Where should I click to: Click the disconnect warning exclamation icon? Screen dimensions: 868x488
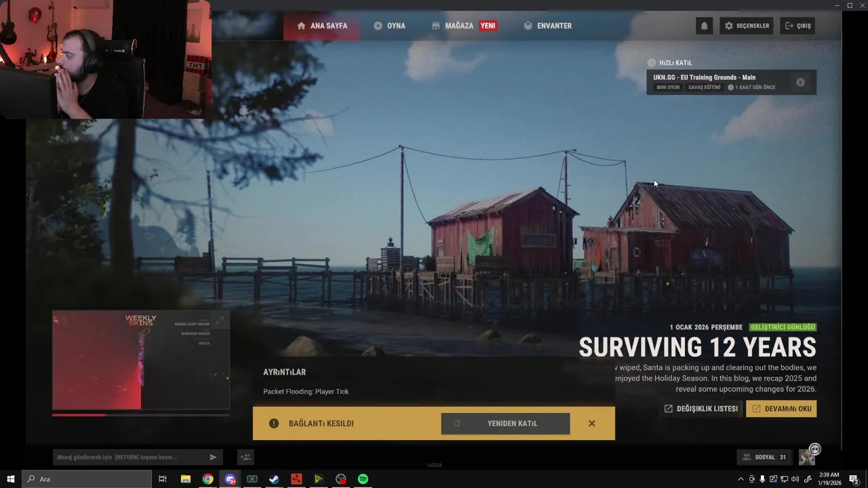(x=274, y=424)
